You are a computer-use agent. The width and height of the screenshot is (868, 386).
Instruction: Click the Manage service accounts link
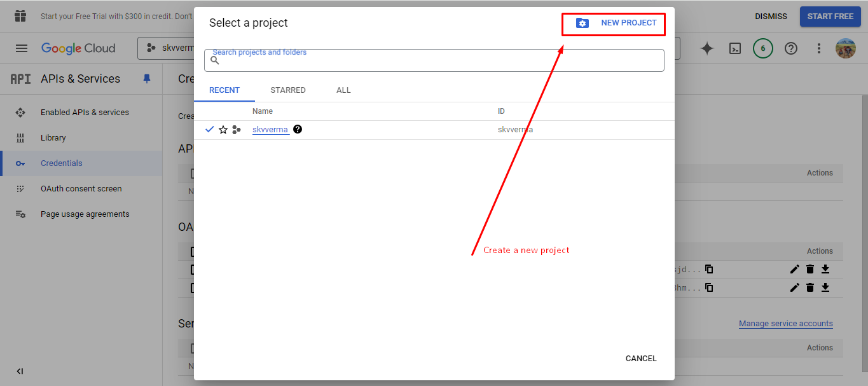[x=785, y=324]
